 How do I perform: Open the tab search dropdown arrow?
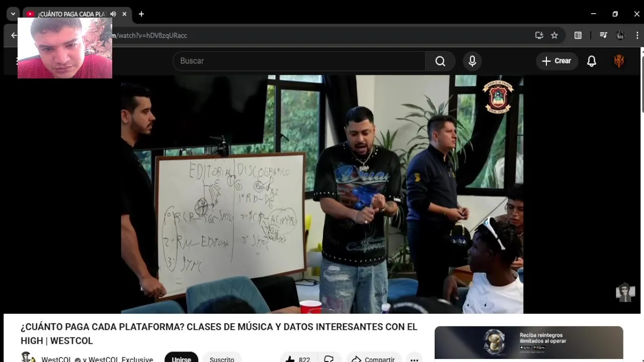[14, 14]
